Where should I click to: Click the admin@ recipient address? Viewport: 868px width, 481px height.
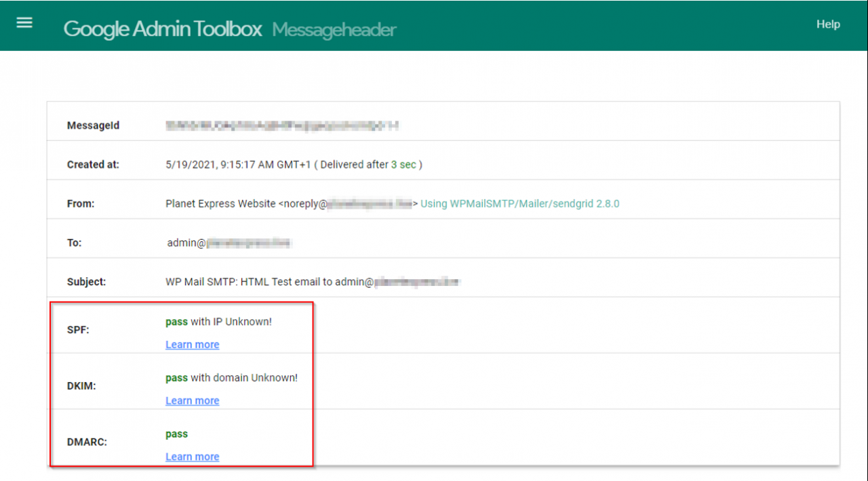click(229, 243)
